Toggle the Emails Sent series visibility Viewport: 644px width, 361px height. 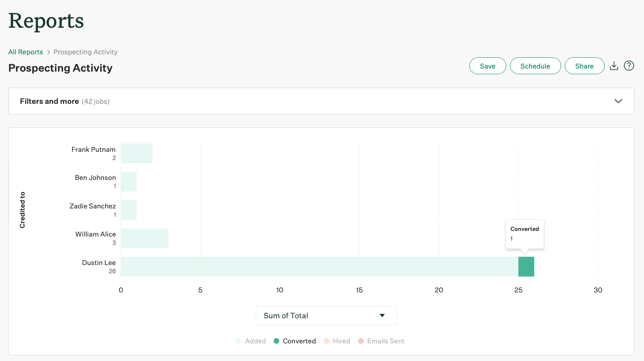point(385,341)
